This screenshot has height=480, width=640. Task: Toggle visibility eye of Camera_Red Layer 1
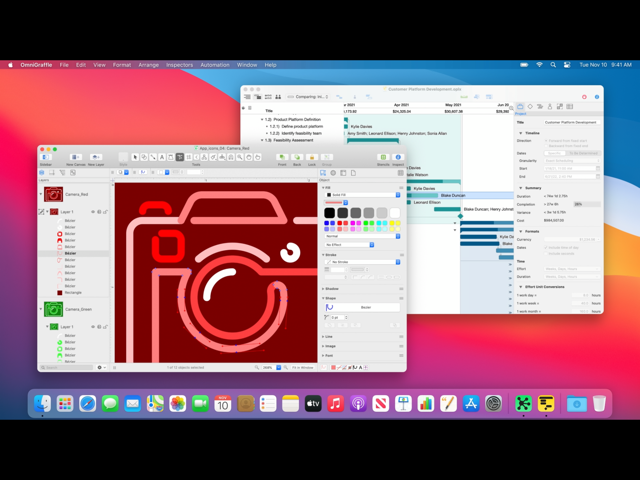pyautogui.click(x=93, y=212)
